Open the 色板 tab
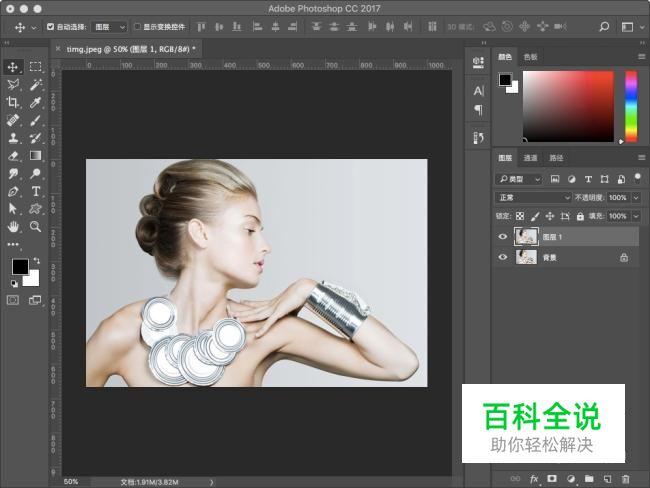This screenshot has width=650, height=488. [530, 57]
